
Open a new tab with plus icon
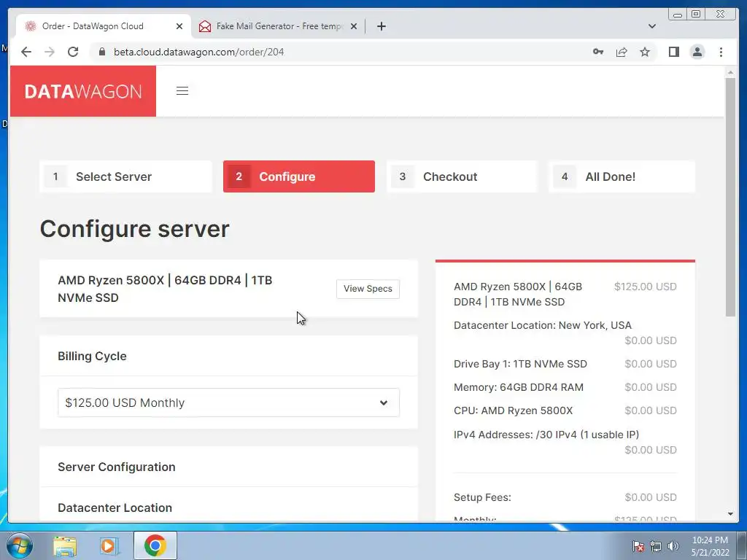381,26
